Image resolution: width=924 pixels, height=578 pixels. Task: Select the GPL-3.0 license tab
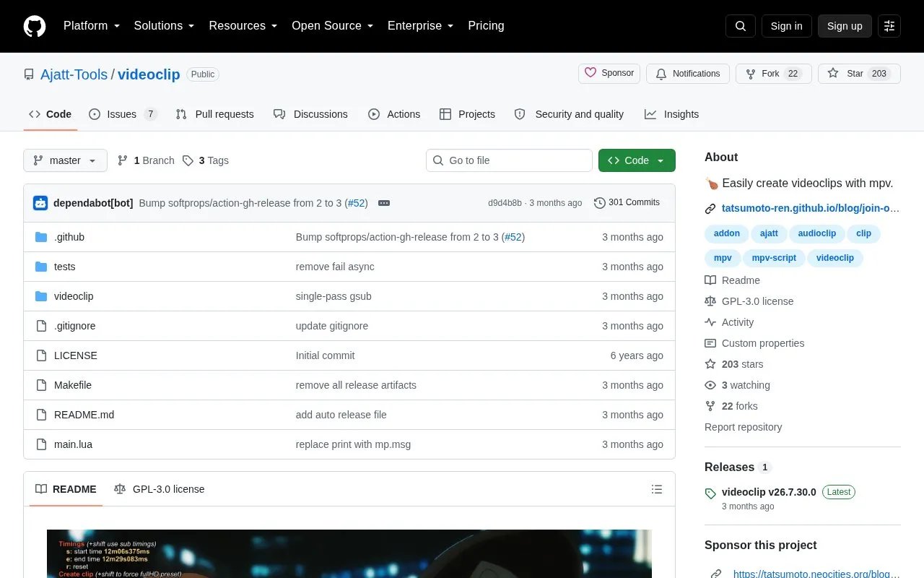click(x=160, y=489)
